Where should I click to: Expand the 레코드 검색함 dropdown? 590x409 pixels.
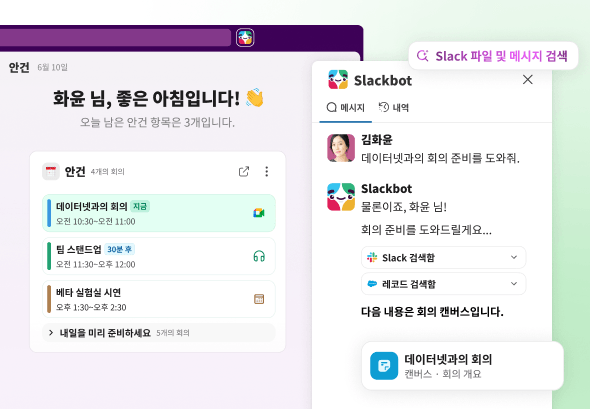(443, 284)
